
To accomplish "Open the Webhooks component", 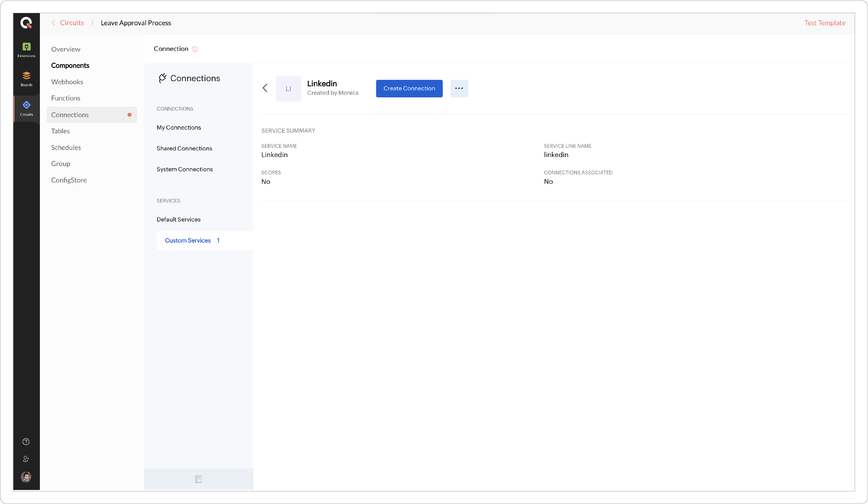I will click(67, 82).
